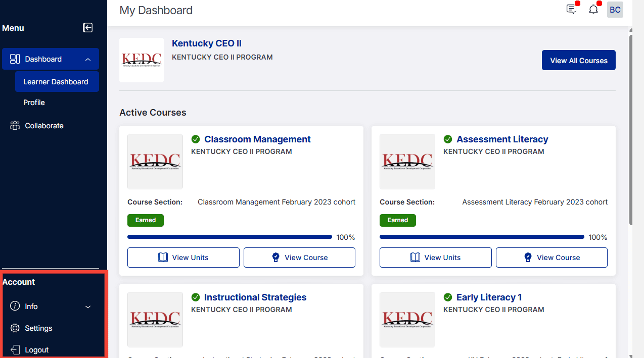
Task: Click the Earned badge on Assessment Literacy
Action: [x=398, y=220]
